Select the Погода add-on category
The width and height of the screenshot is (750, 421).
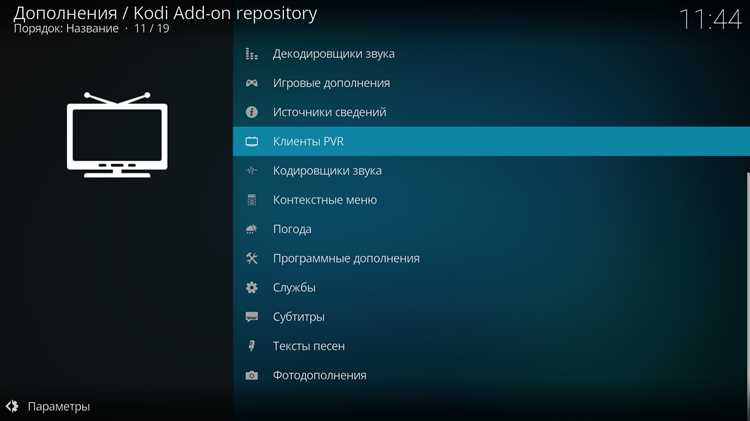click(x=491, y=229)
